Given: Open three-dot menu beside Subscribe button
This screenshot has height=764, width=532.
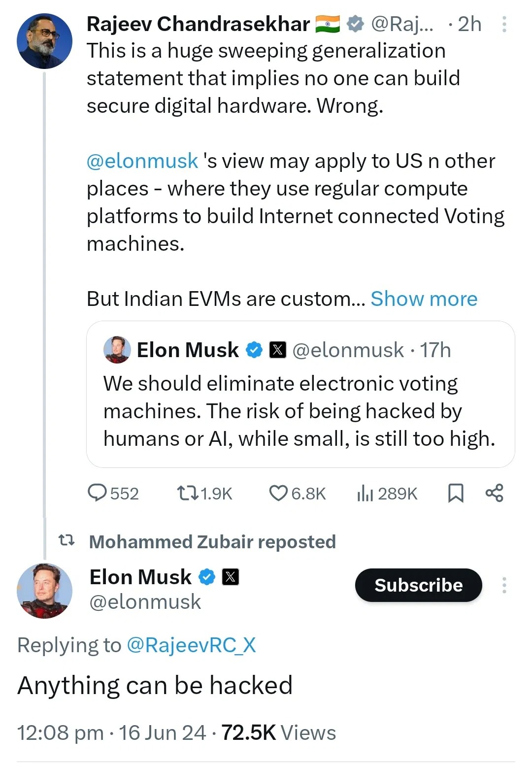Looking at the screenshot, I should point(504,585).
